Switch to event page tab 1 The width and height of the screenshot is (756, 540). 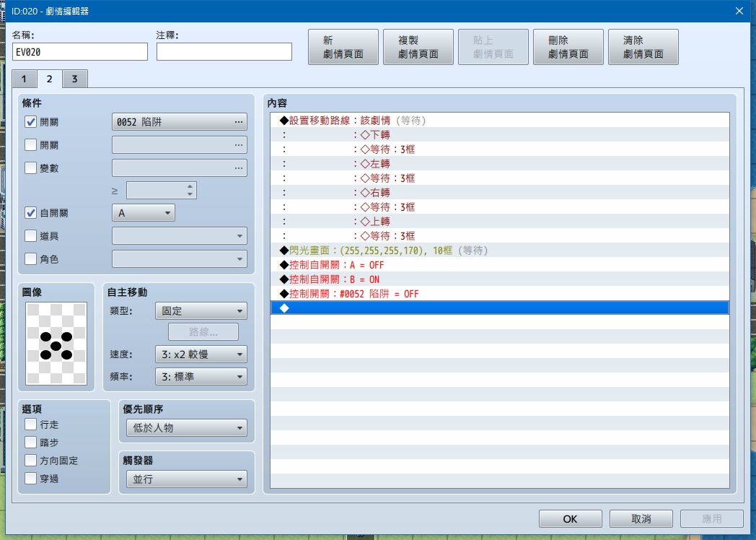[24, 79]
